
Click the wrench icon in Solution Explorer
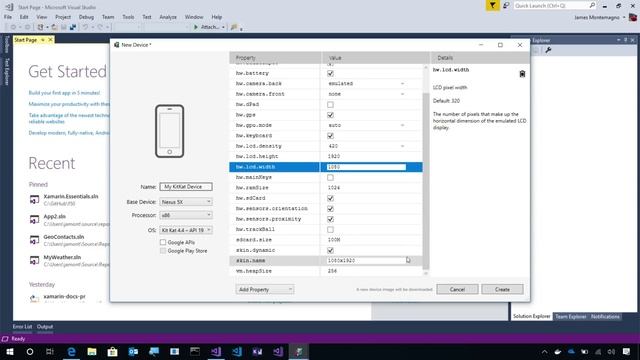point(548,50)
